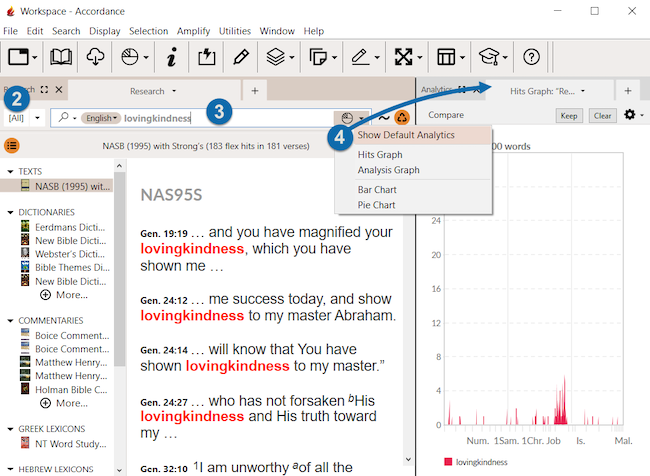This screenshot has width=650, height=476.
Task: Collapse the DICTIONARIES section
Action: point(9,212)
